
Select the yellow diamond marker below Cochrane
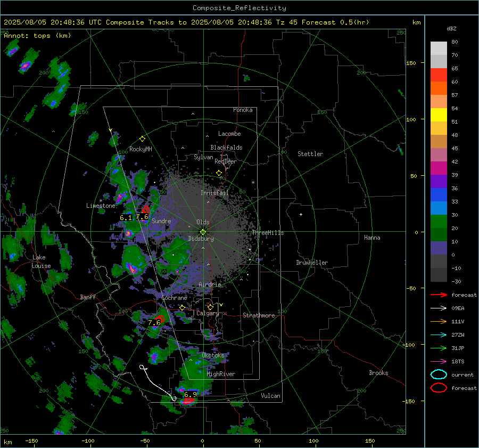pos(182,307)
